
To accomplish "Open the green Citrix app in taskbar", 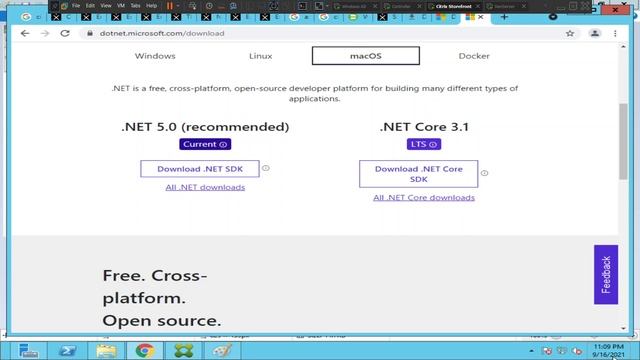I will coord(184,351).
